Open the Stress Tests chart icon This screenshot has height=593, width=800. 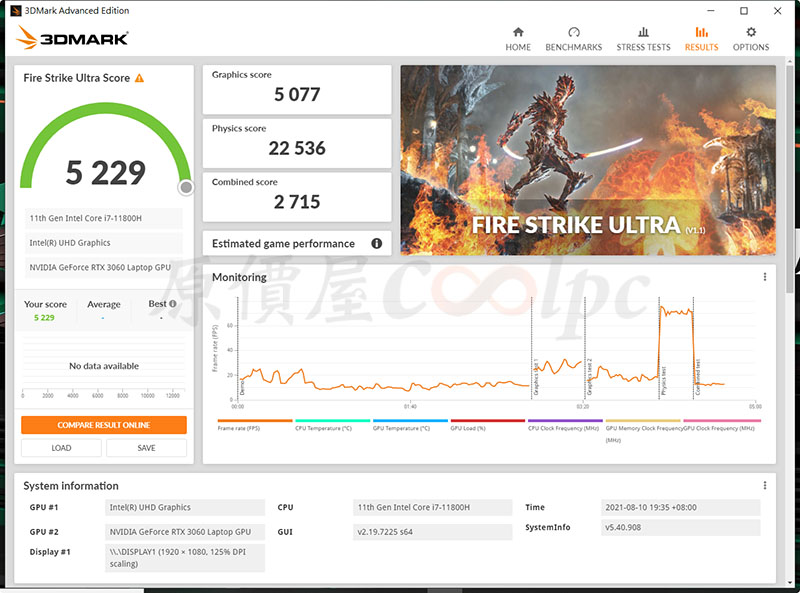point(643,32)
